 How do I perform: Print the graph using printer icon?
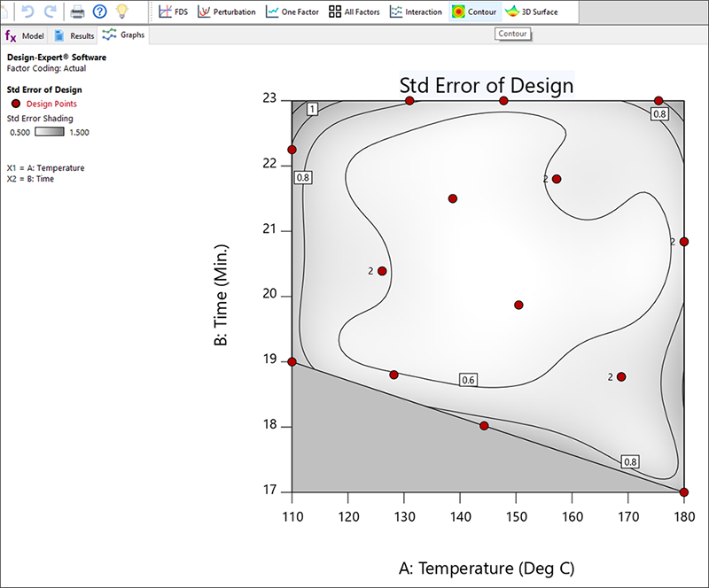coord(77,12)
